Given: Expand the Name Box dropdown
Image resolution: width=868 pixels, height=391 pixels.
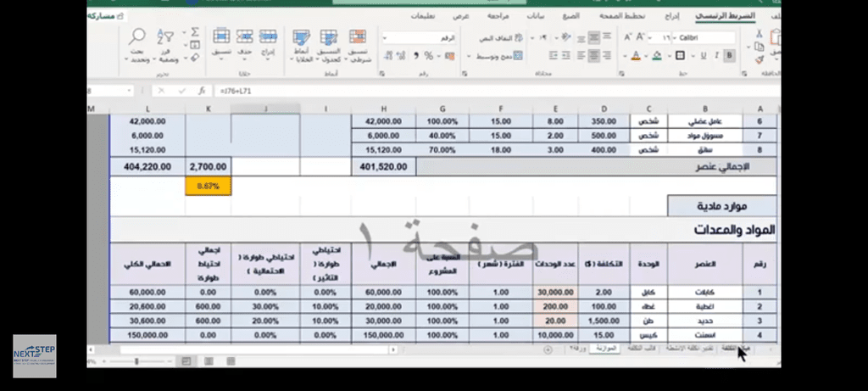Looking at the screenshot, I should tap(129, 91).
